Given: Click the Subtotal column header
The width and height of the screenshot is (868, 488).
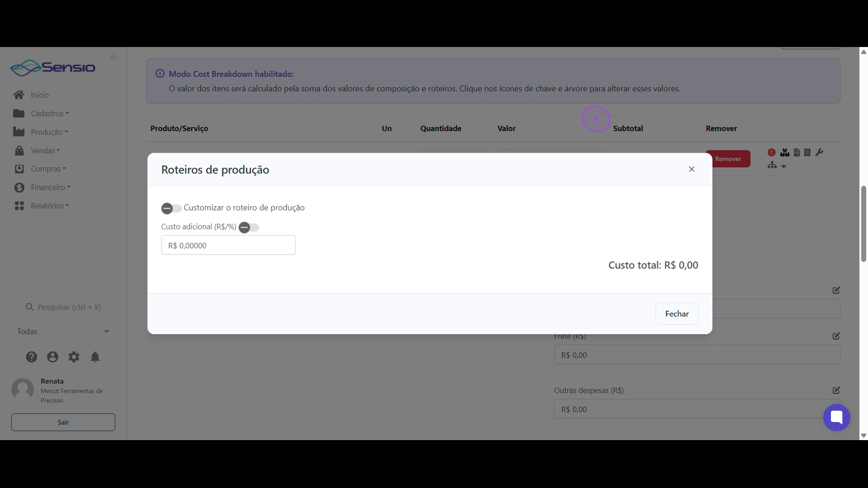Looking at the screenshot, I should 628,128.
